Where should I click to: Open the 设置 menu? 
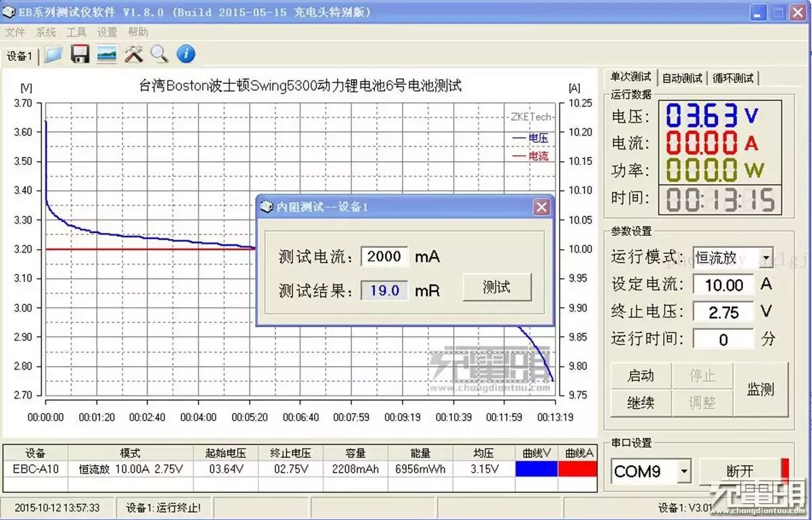(107, 32)
